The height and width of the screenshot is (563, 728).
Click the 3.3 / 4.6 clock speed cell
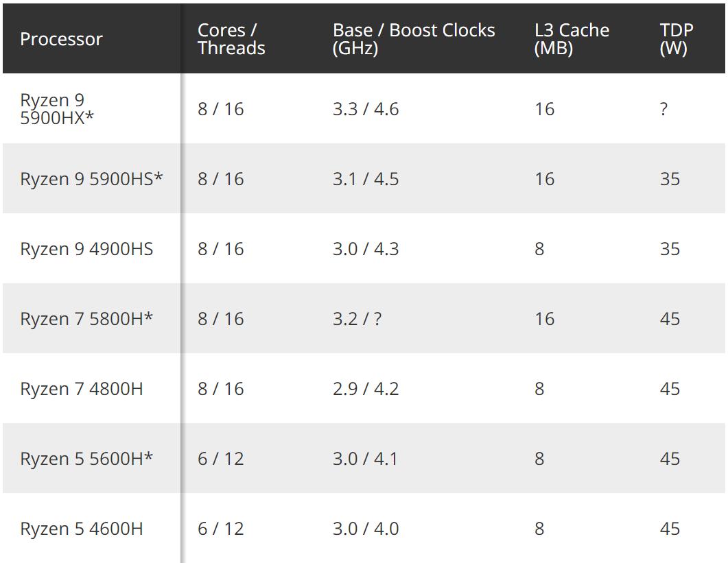tap(366, 109)
